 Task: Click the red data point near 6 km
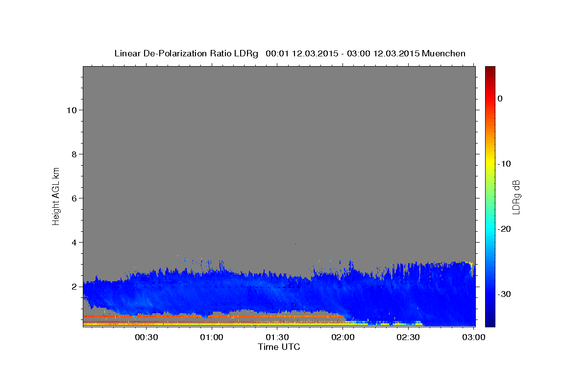coord(209,196)
